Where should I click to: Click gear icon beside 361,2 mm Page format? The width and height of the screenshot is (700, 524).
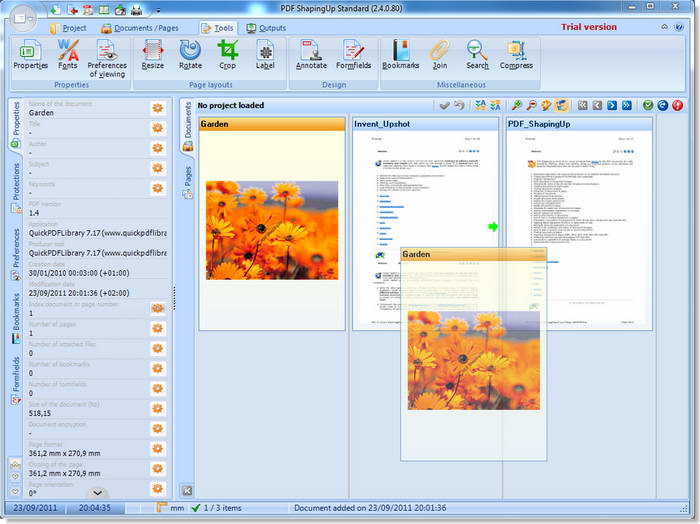(157, 449)
